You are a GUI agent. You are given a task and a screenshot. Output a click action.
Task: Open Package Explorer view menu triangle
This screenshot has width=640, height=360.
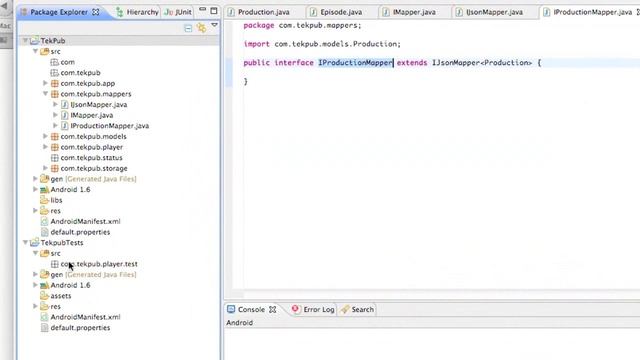tap(214, 26)
